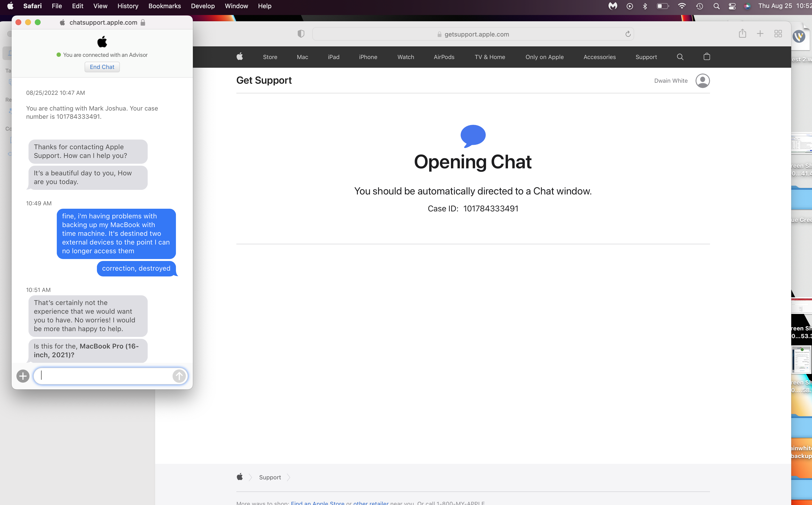Open the Bookmarks menu
The image size is (812, 505).
[x=164, y=6]
